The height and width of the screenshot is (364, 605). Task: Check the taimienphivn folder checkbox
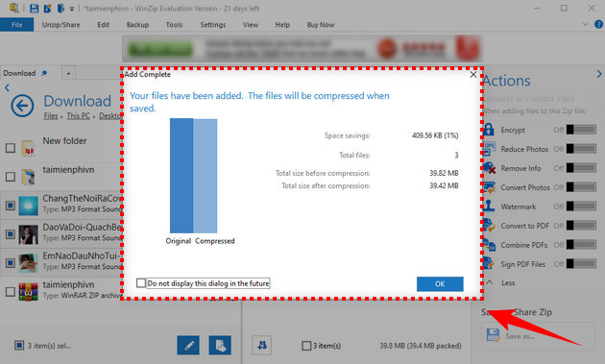[11, 177]
